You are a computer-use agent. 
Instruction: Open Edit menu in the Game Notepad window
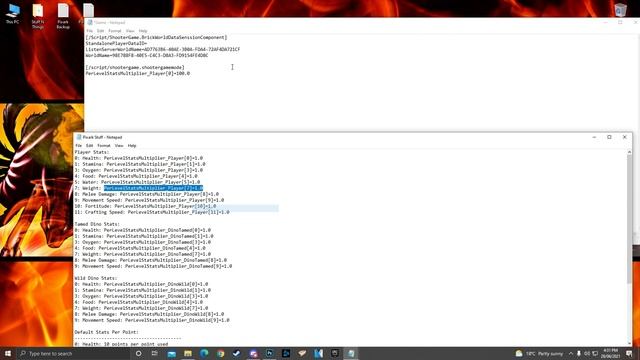tap(100, 31)
